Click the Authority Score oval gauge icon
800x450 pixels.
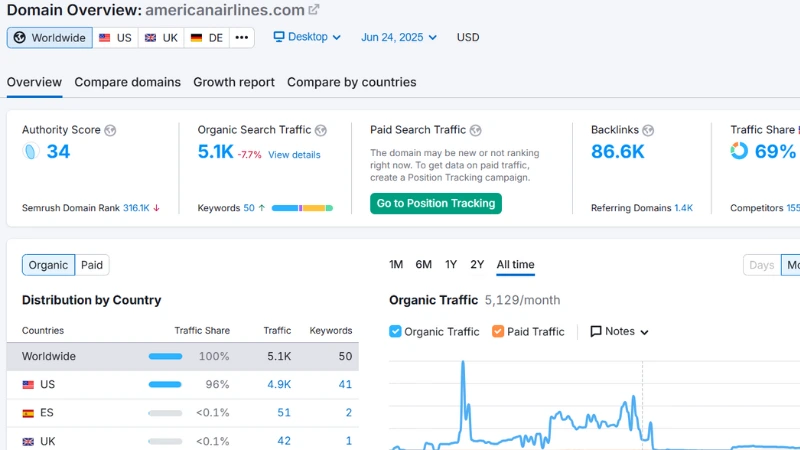(x=31, y=152)
